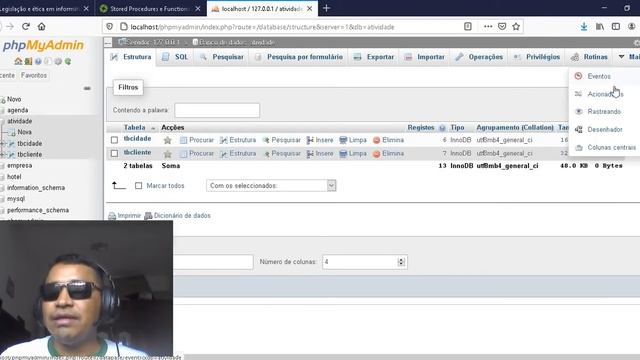Click Procurar for the tbcidade table
The height and width of the screenshot is (360, 640).
point(197,140)
